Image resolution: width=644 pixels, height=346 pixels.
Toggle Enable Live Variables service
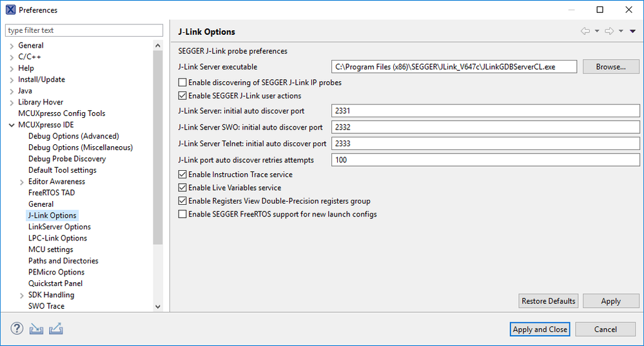[182, 187]
